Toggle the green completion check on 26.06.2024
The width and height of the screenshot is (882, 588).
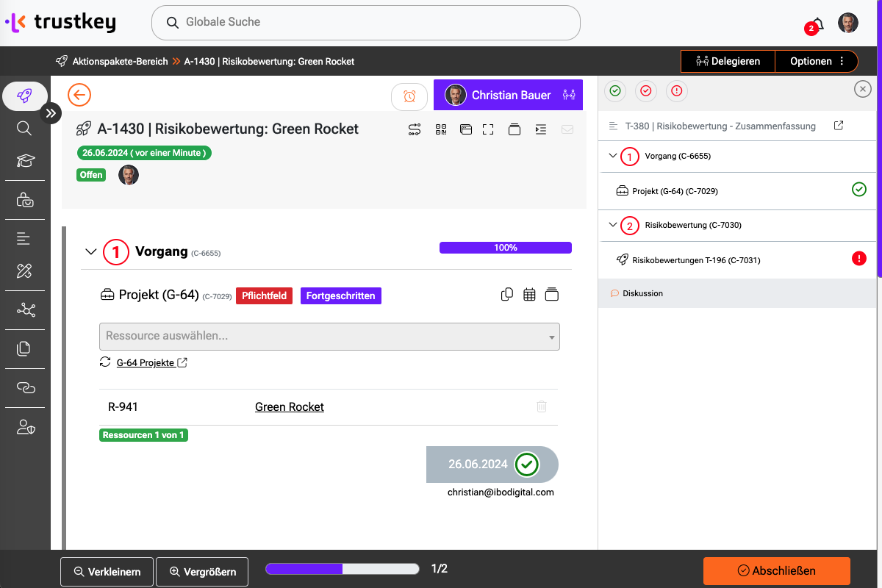(527, 465)
